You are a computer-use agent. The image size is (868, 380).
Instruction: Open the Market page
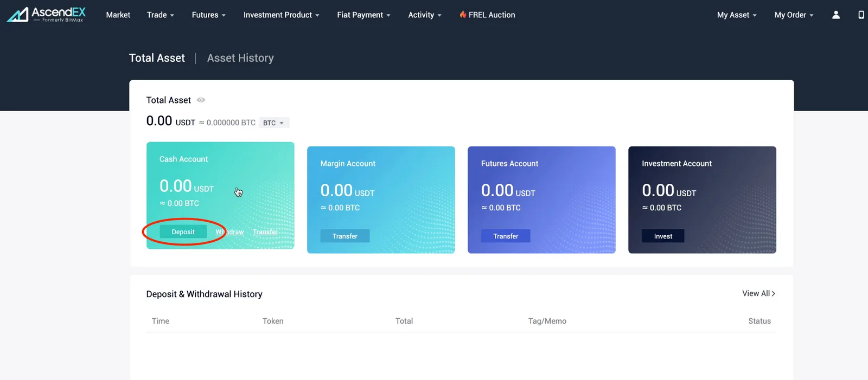click(x=118, y=15)
